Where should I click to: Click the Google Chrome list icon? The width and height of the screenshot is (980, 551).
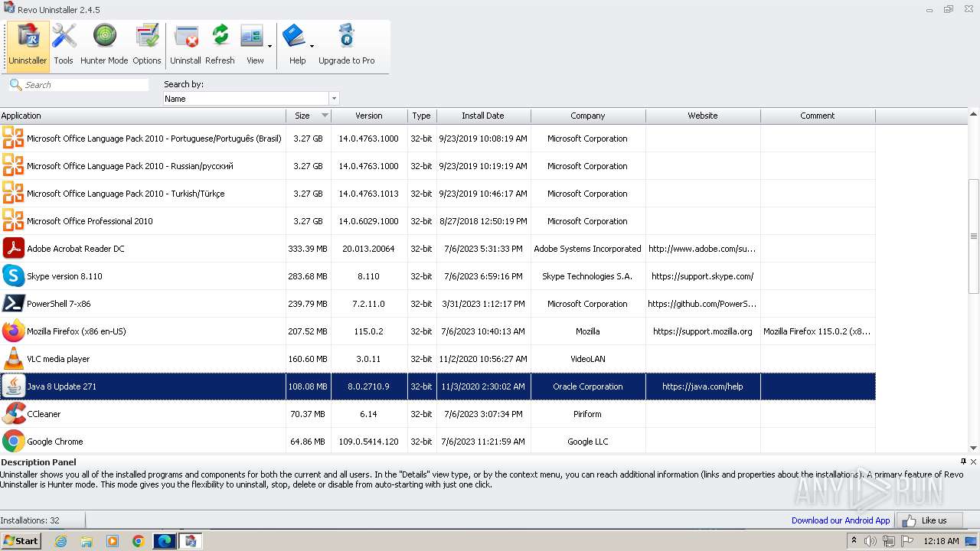(x=13, y=441)
